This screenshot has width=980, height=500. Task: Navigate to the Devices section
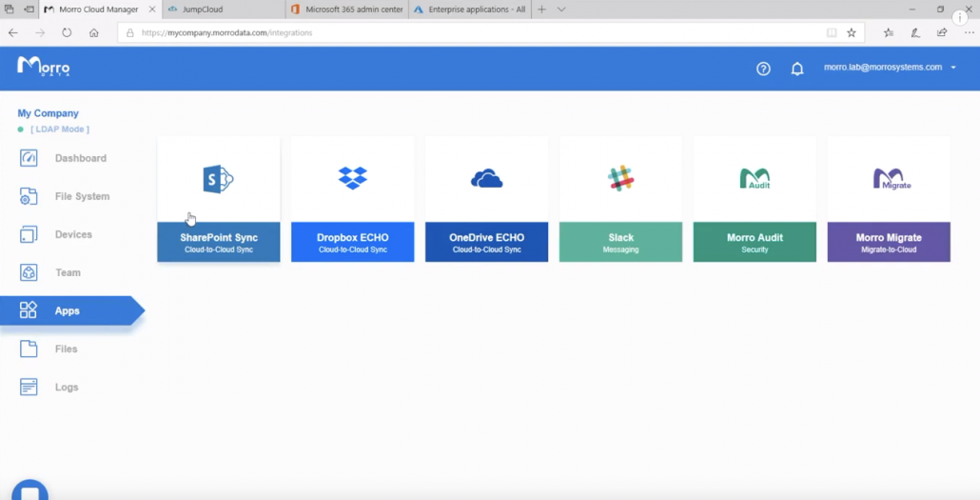(x=73, y=234)
